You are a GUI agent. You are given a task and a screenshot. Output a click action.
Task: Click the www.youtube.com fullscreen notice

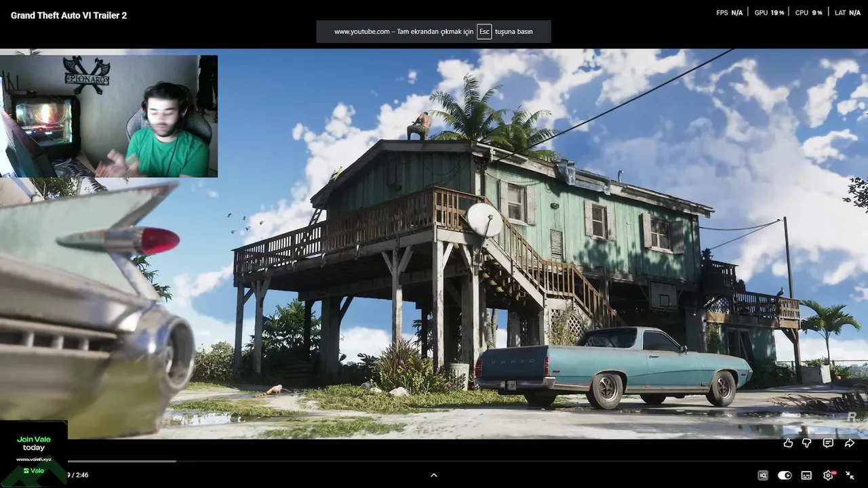pyautogui.click(x=433, y=32)
